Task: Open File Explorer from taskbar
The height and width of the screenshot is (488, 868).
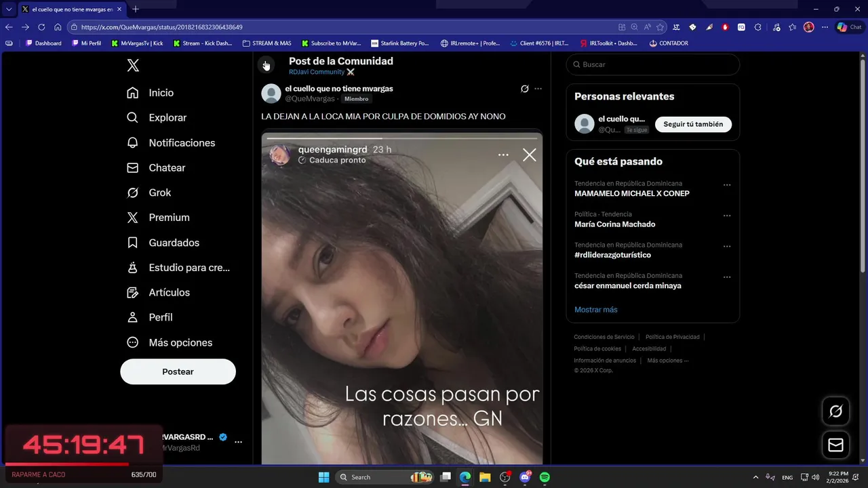Action: [x=485, y=477]
